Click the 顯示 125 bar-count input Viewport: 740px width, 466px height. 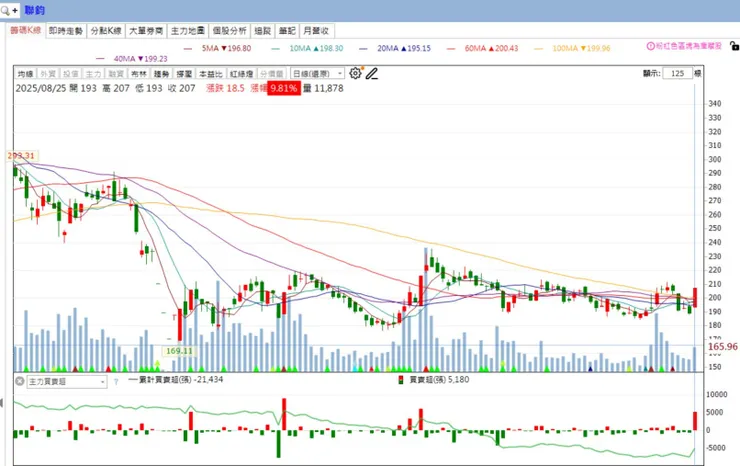coord(677,73)
